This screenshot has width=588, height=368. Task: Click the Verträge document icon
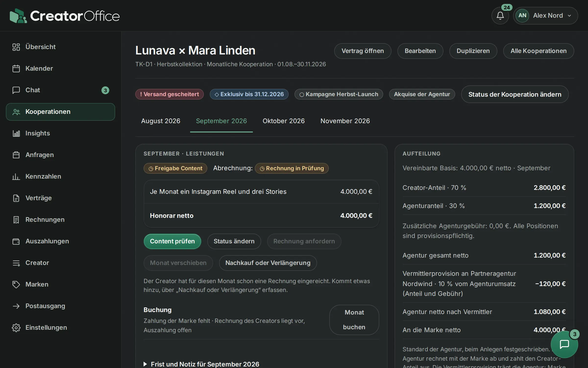(x=16, y=198)
